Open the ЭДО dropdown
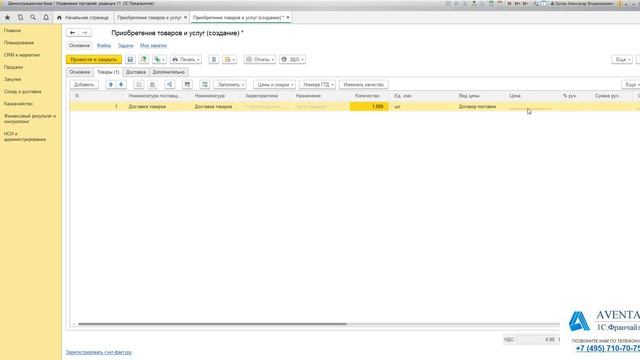 coord(292,60)
